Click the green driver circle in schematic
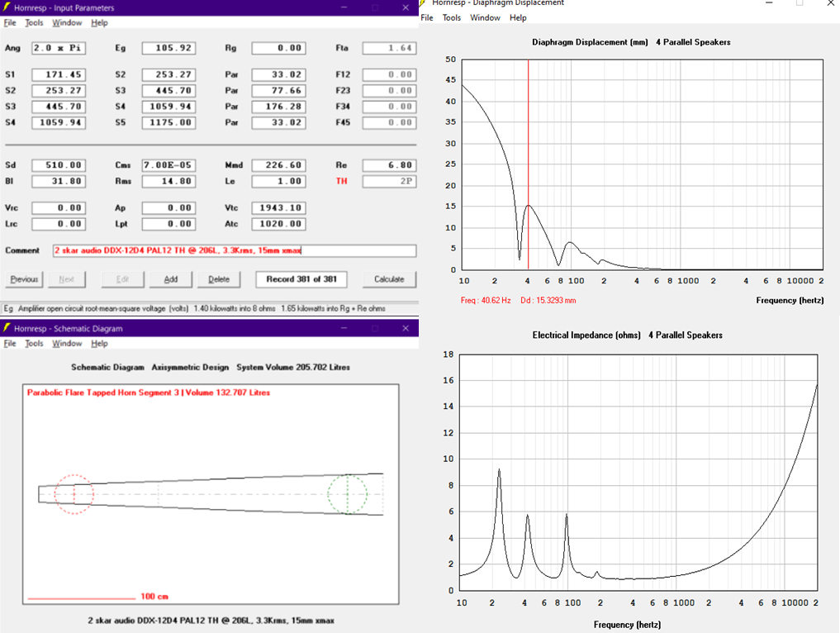Image resolution: width=840 pixels, height=633 pixels. [x=348, y=494]
